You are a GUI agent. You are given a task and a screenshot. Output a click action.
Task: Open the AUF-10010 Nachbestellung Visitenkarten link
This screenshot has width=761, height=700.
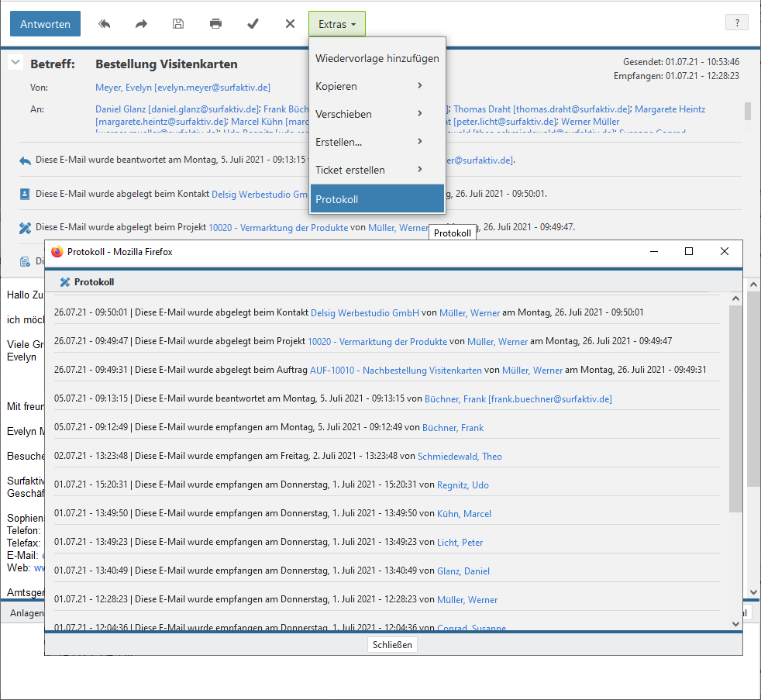click(x=395, y=371)
